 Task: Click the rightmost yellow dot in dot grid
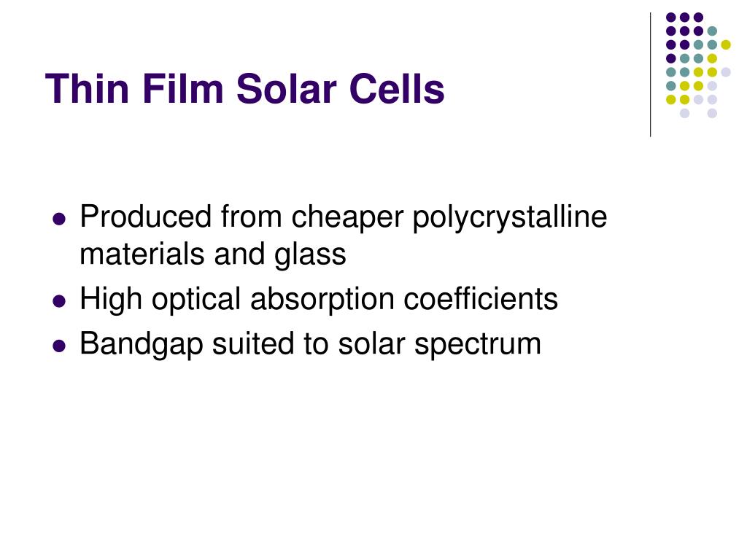726,44
